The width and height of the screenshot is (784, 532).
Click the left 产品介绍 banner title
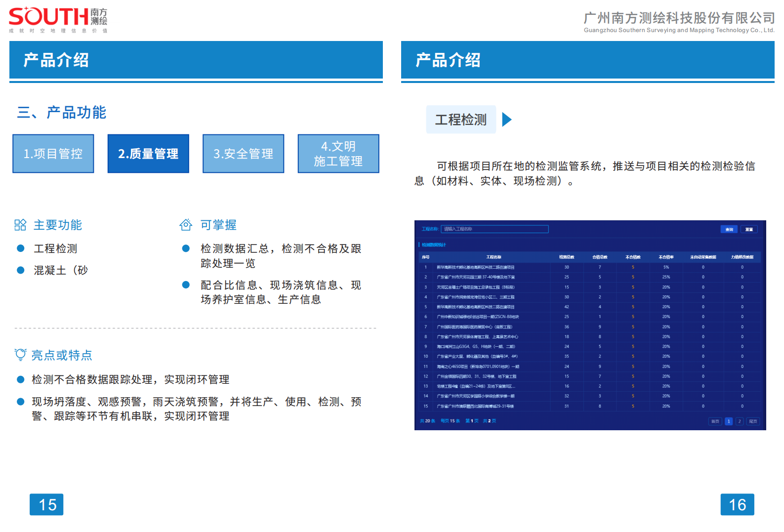[56, 60]
